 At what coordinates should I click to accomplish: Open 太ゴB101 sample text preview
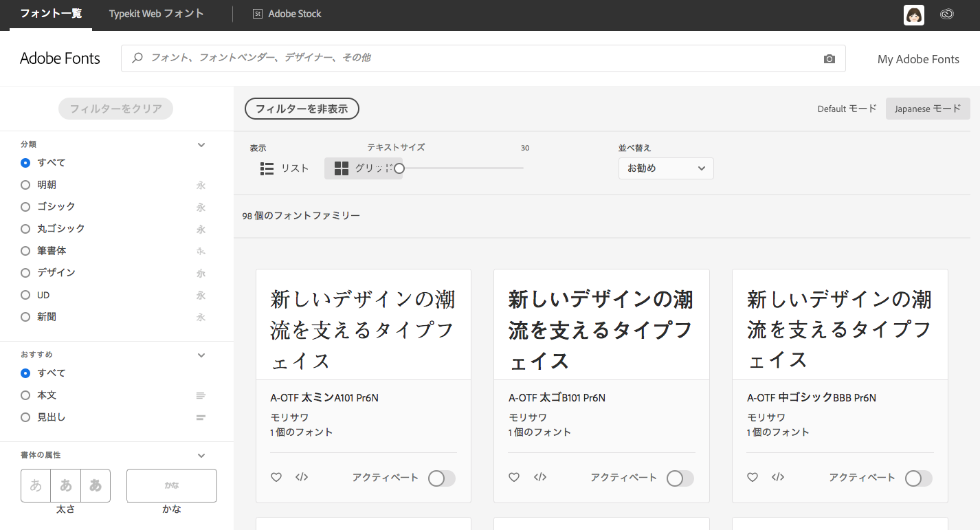click(x=601, y=330)
